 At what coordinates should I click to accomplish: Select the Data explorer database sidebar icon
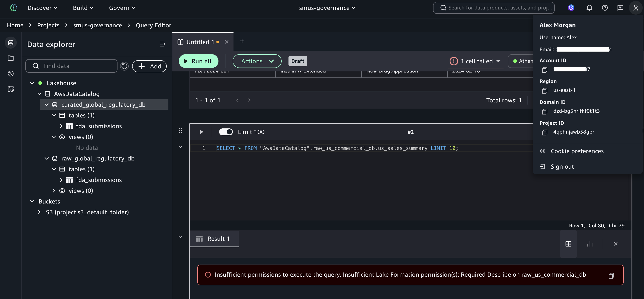pos(11,43)
